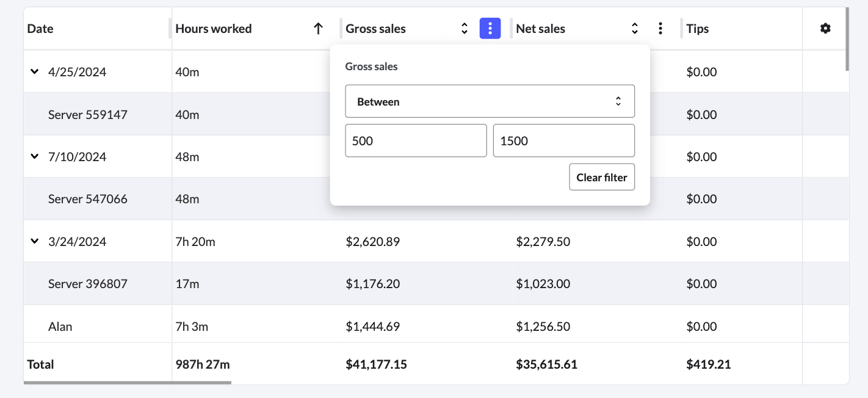The image size is (868, 398).
Task: Click the Clear filter button
Action: [602, 177]
